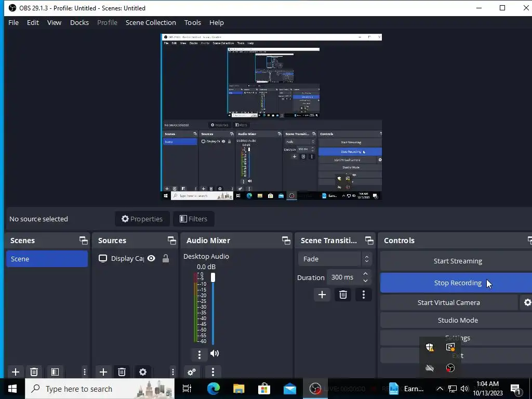Open the Help menu
This screenshot has height=399, width=532.
pyautogui.click(x=217, y=22)
